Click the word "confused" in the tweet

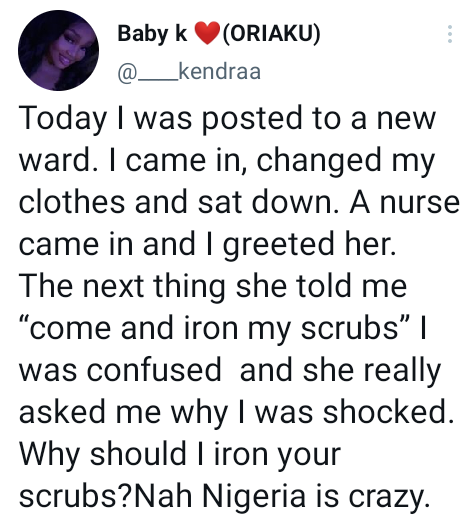[154, 370]
